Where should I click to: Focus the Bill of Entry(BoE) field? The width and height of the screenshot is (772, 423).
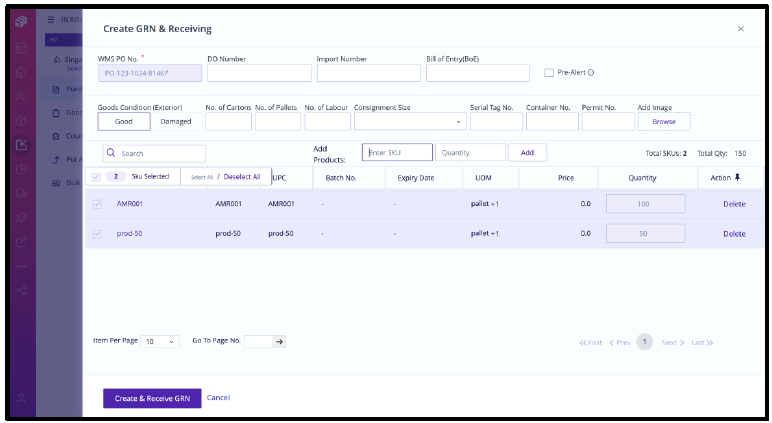coord(478,73)
